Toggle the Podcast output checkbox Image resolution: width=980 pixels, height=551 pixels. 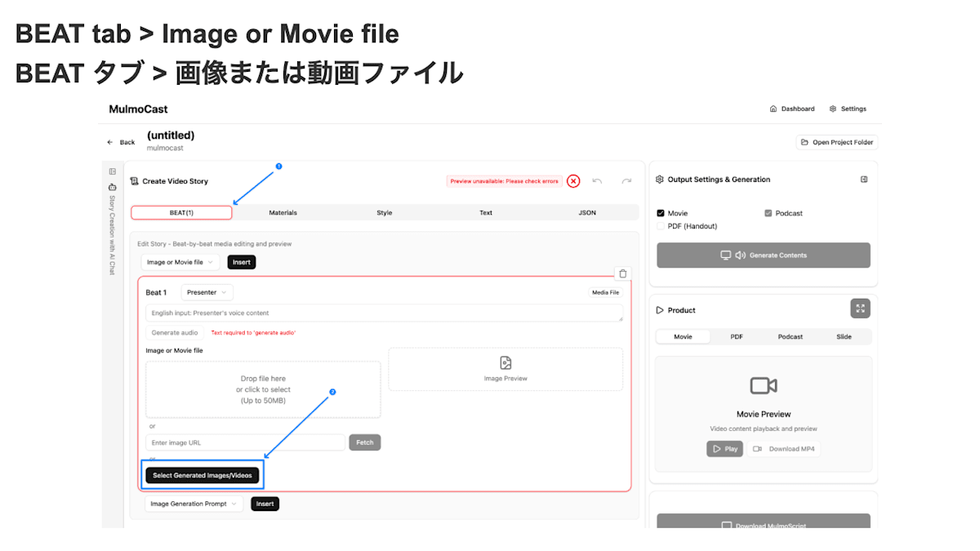click(768, 213)
